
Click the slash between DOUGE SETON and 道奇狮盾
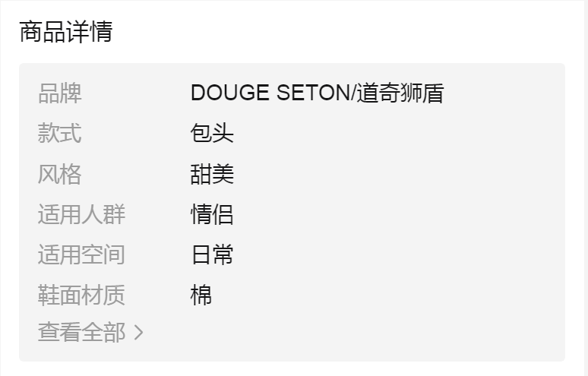click(353, 93)
